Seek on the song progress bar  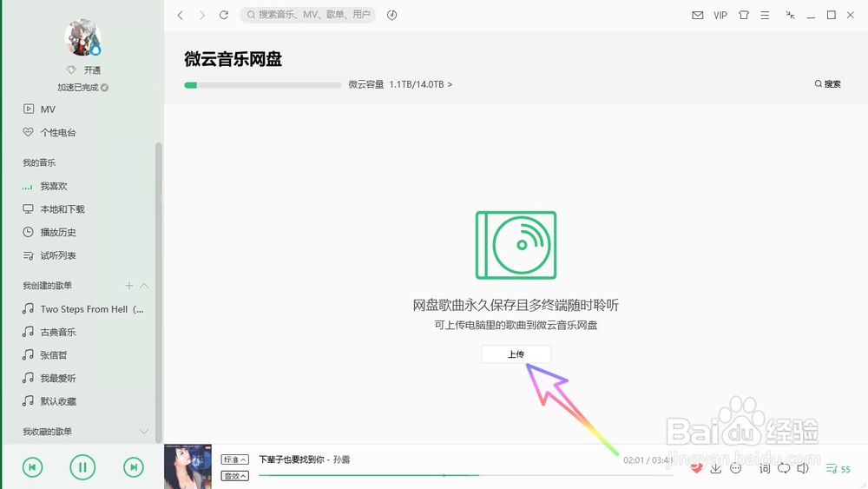[x=465, y=475]
